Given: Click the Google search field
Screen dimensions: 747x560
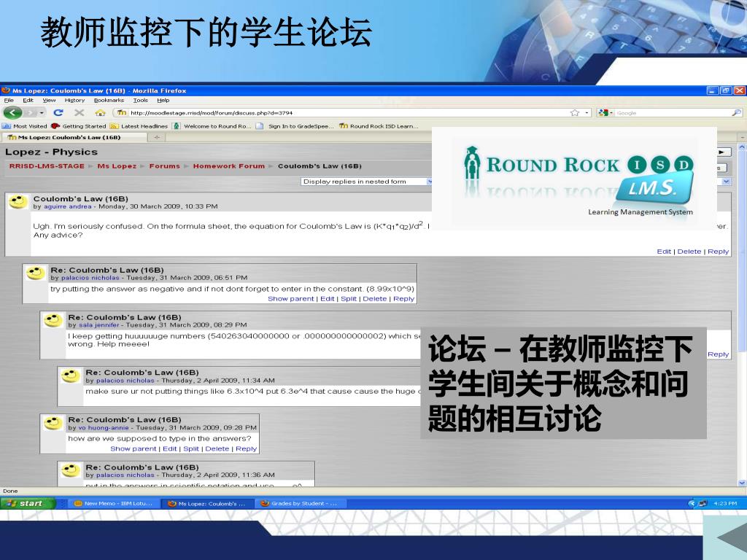Looking at the screenshot, I should click(x=673, y=113).
